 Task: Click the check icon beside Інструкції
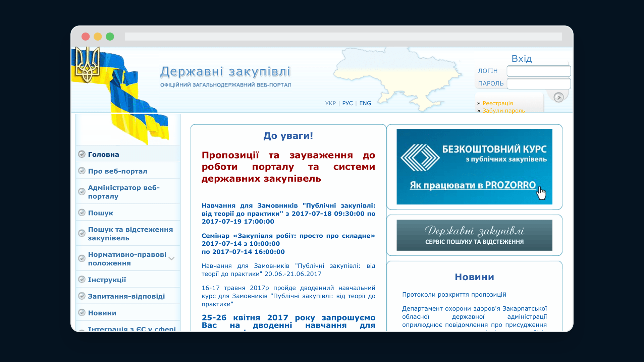82,279
